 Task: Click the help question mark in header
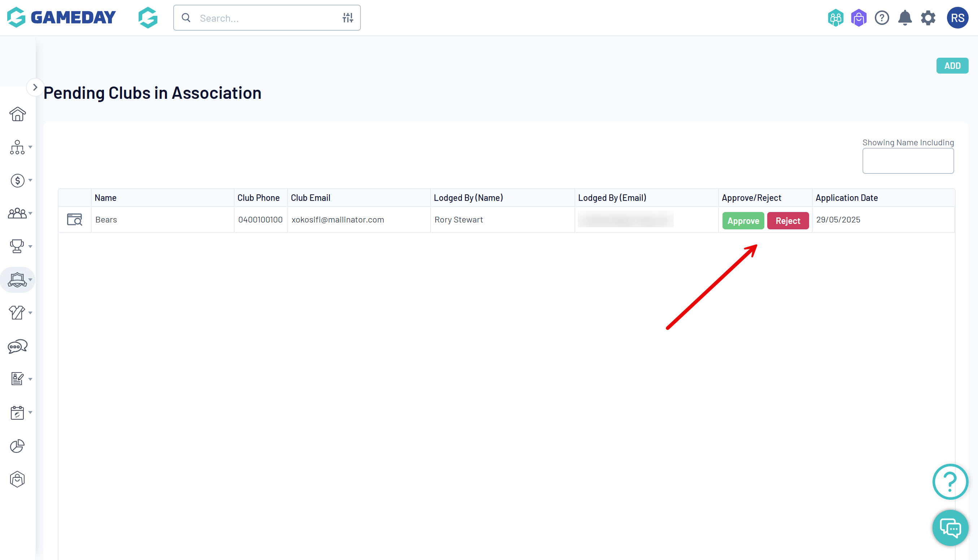coord(882,18)
